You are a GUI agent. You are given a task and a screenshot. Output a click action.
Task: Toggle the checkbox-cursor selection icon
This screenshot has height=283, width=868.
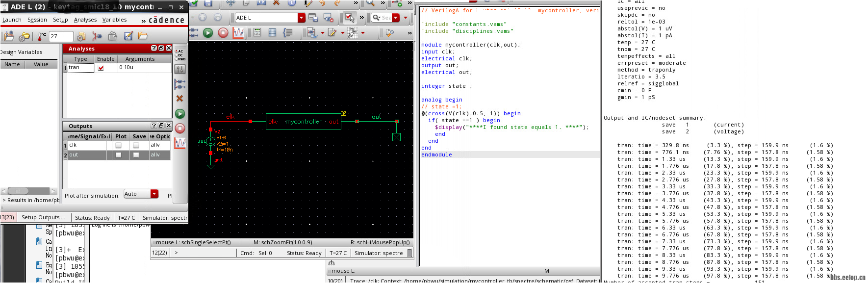[350, 18]
